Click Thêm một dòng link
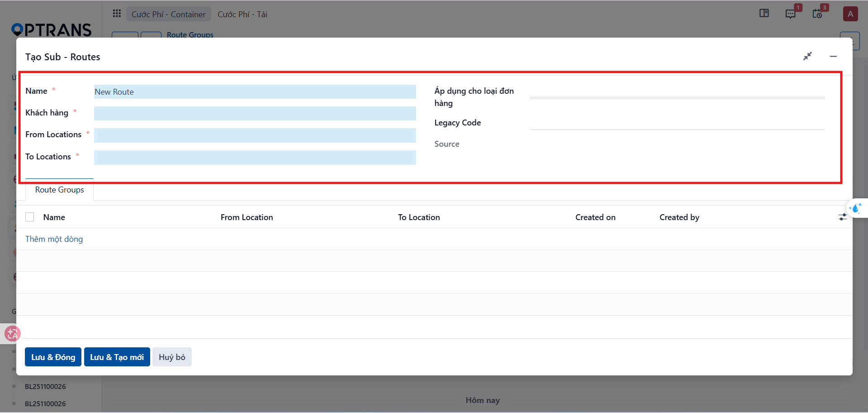 click(54, 239)
